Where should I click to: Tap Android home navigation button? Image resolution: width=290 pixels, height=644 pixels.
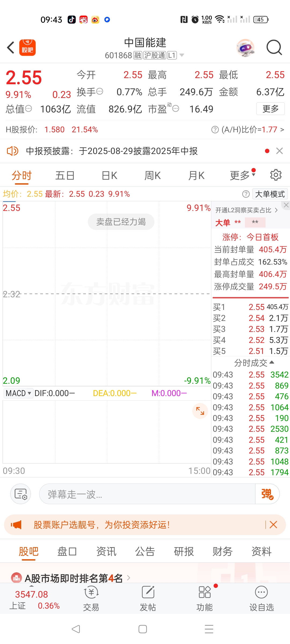tap(143, 629)
